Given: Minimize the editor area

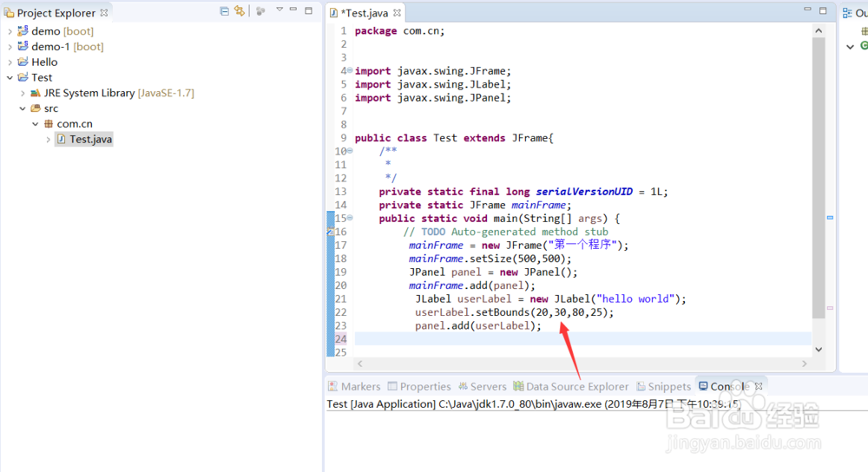Looking at the screenshot, I should click(x=807, y=10).
